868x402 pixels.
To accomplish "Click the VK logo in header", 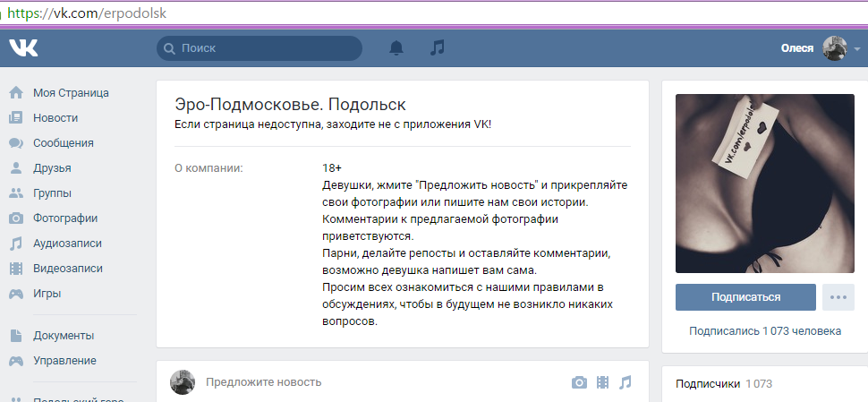I will pyautogui.click(x=23, y=47).
